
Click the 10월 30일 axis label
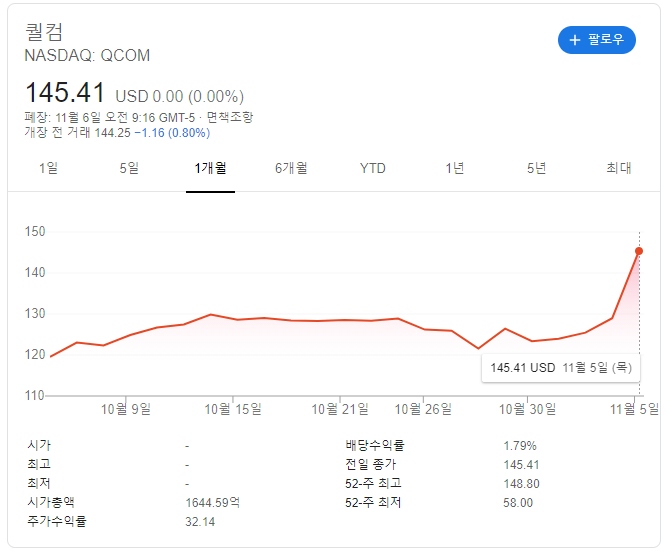[x=527, y=409]
